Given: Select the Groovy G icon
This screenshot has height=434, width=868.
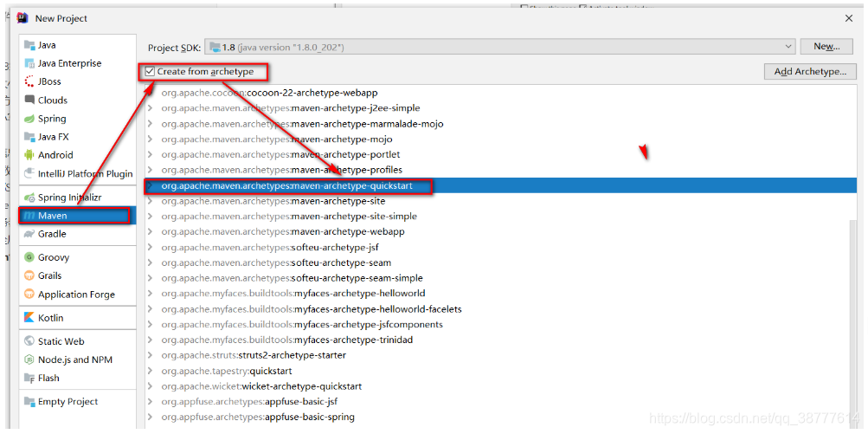Looking at the screenshot, I should point(29,257).
